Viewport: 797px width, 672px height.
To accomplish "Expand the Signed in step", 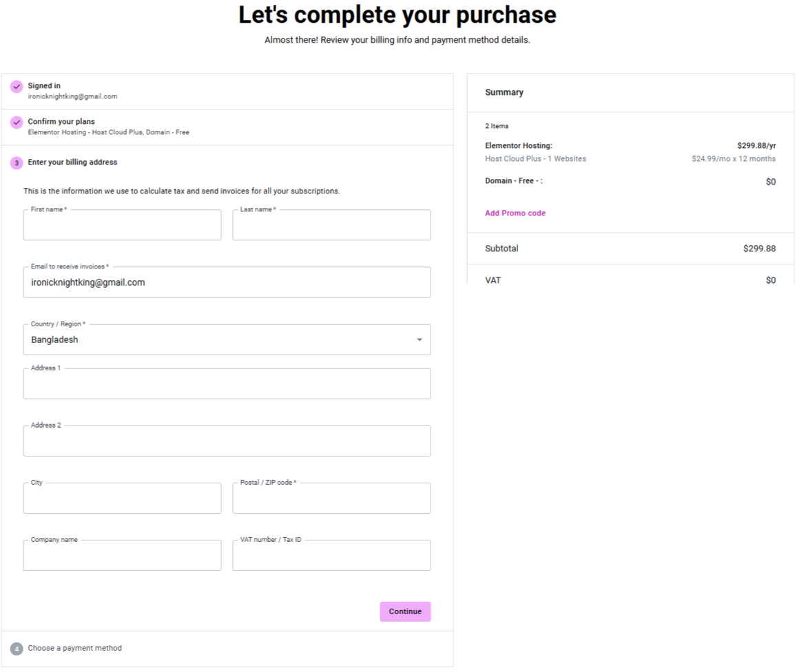I will 227,92.
